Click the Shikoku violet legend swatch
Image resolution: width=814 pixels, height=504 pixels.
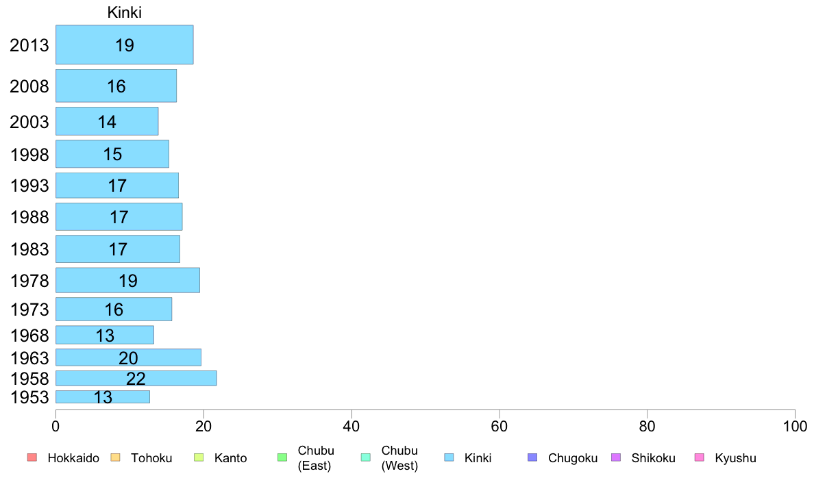tap(616, 457)
